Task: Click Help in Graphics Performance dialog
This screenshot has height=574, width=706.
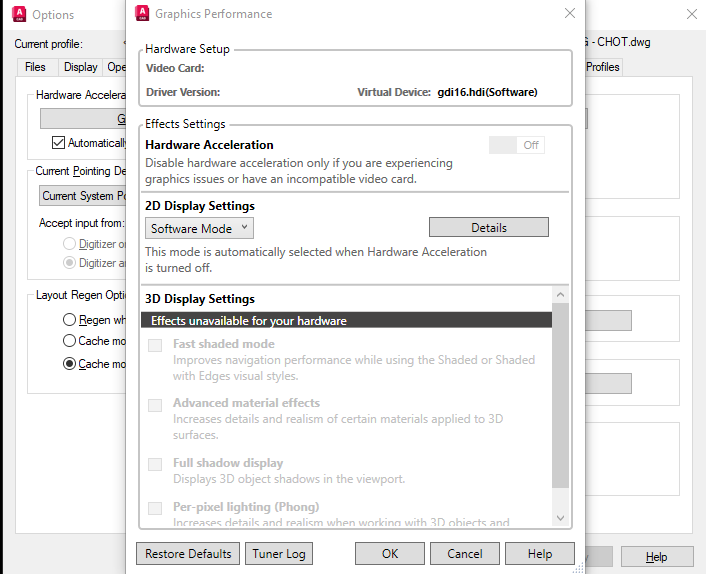Action: pyautogui.click(x=539, y=553)
